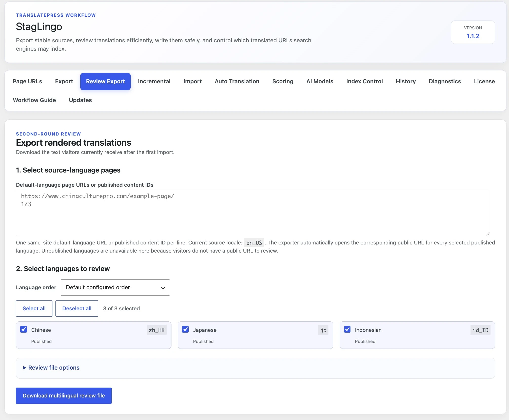Go to the Import tab

click(x=192, y=81)
